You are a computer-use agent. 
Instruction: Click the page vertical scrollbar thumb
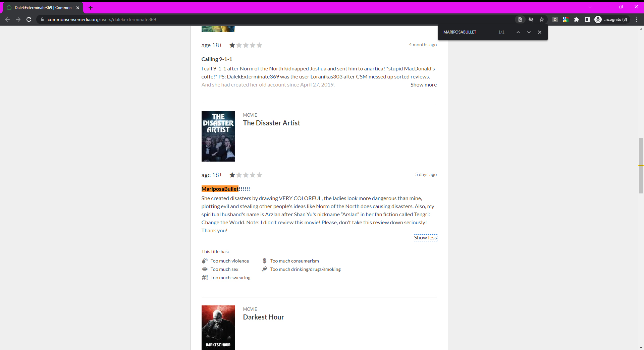pos(641,166)
